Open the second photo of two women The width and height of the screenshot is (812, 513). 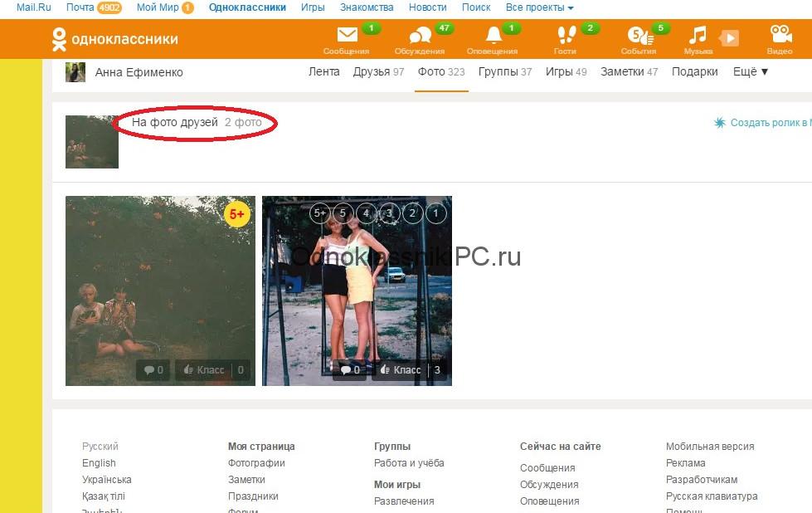357,291
